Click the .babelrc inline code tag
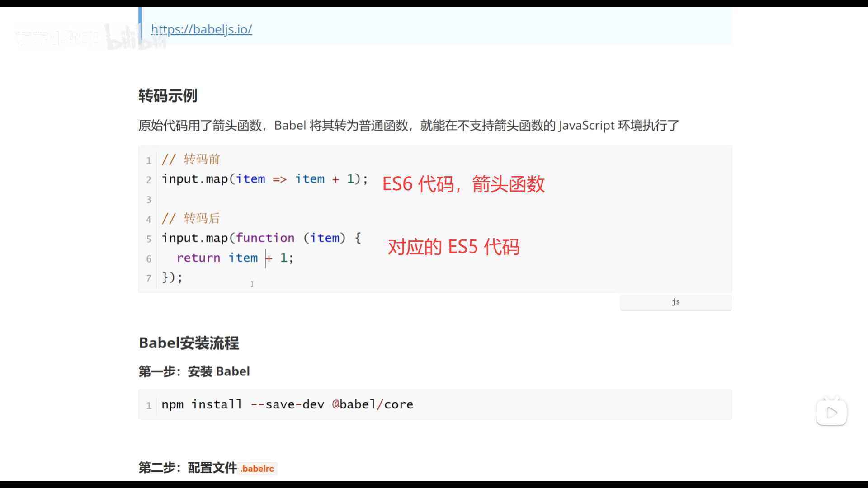Image resolution: width=868 pixels, height=488 pixels. click(257, 469)
